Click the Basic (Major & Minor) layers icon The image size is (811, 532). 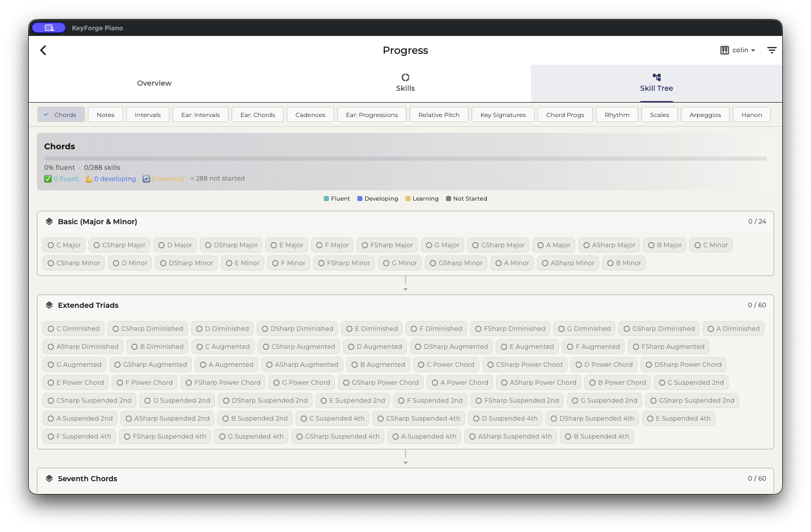[49, 222]
